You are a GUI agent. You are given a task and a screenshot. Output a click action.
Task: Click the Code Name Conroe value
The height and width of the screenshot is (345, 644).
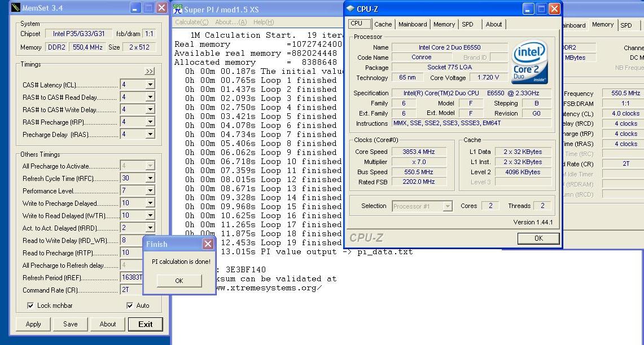pyautogui.click(x=422, y=57)
